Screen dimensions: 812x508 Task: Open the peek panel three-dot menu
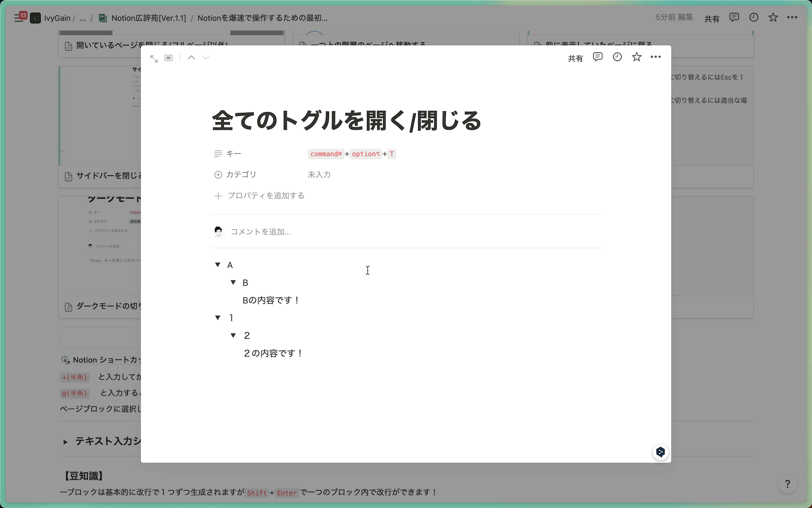[655, 57]
